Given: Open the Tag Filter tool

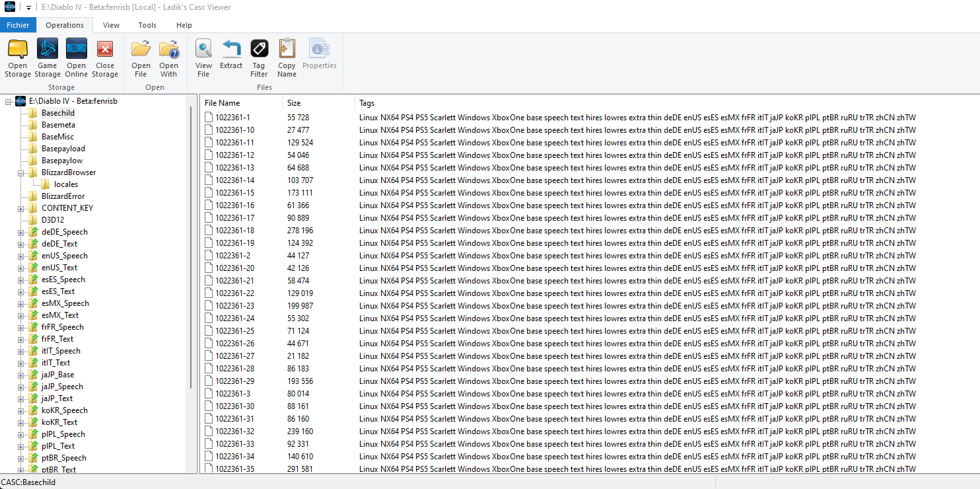Looking at the screenshot, I should 259,58.
